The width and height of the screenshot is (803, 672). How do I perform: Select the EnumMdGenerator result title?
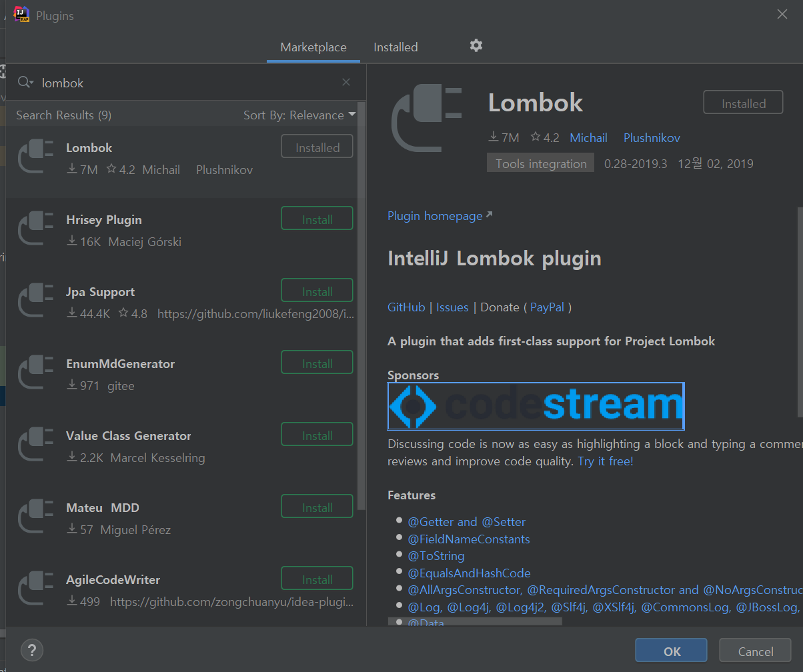tap(120, 364)
